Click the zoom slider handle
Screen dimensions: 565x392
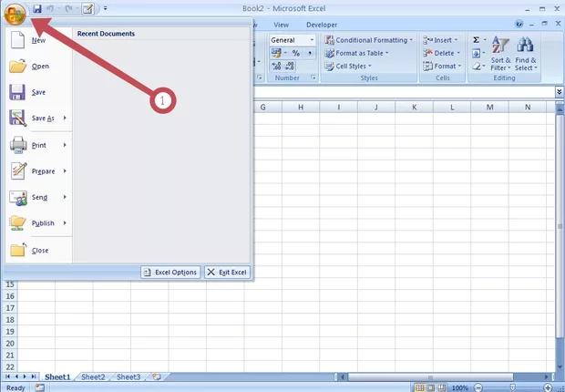pos(512,388)
